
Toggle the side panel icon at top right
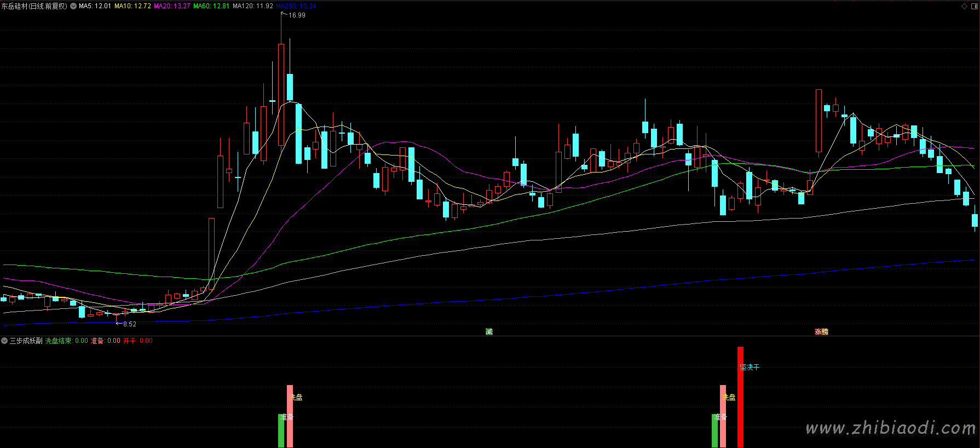973,6
